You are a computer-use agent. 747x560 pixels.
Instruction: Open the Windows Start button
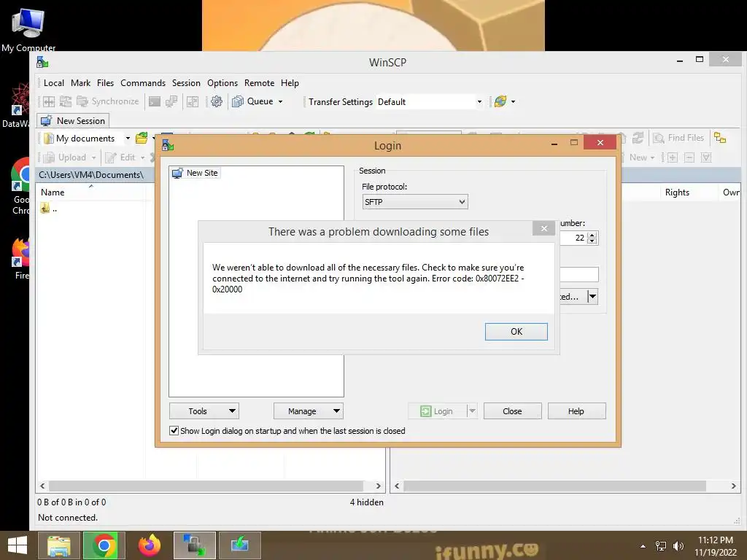point(18,545)
